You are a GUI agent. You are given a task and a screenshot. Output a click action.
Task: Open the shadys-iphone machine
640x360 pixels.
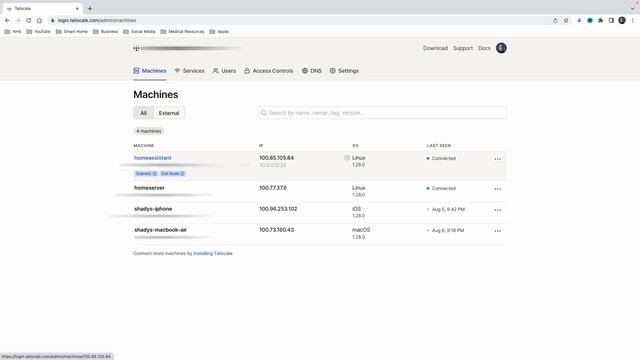(153, 209)
